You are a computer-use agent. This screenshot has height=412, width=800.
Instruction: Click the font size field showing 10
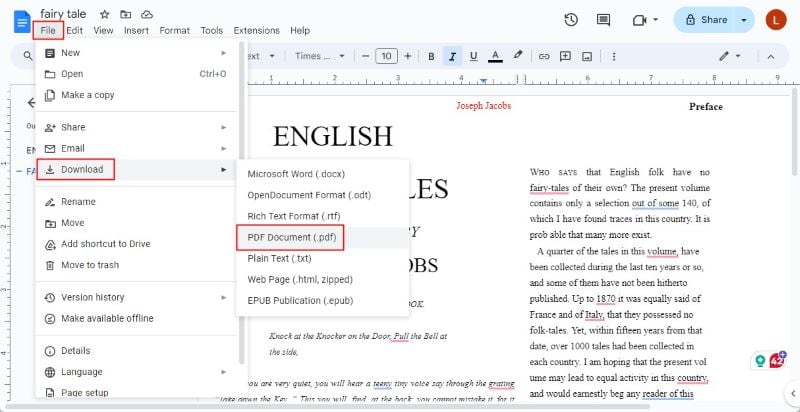pyautogui.click(x=386, y=56)
